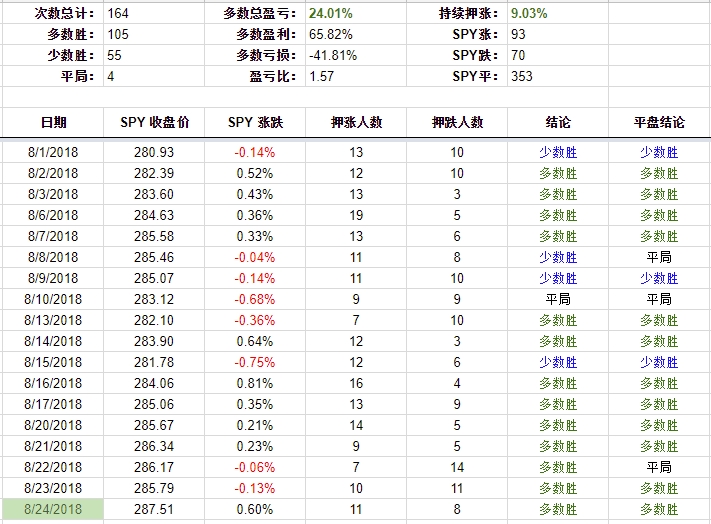Select the 8/8/2018 平盘结论 cell 平局
Image resolution: width=711 pixels, height=524 pixels.
coord(659,257)
